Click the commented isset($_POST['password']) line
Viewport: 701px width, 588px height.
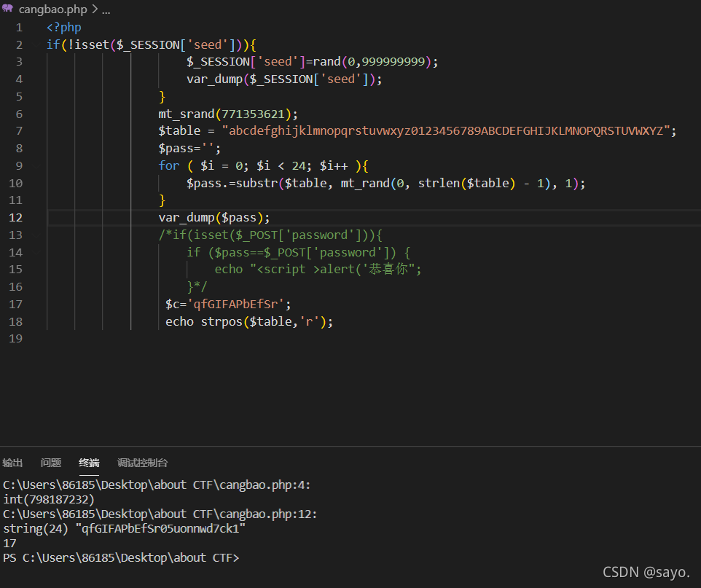point(270,235)
